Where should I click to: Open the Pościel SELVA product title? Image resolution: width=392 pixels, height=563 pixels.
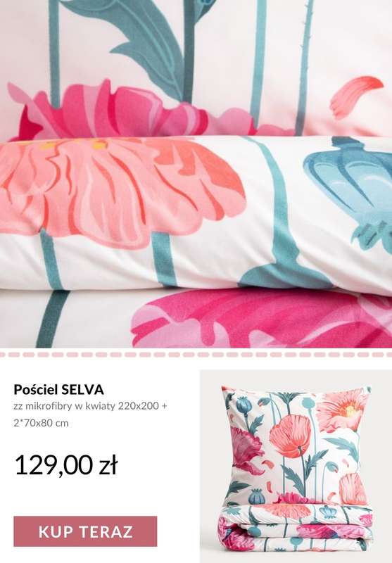point(59,390)
